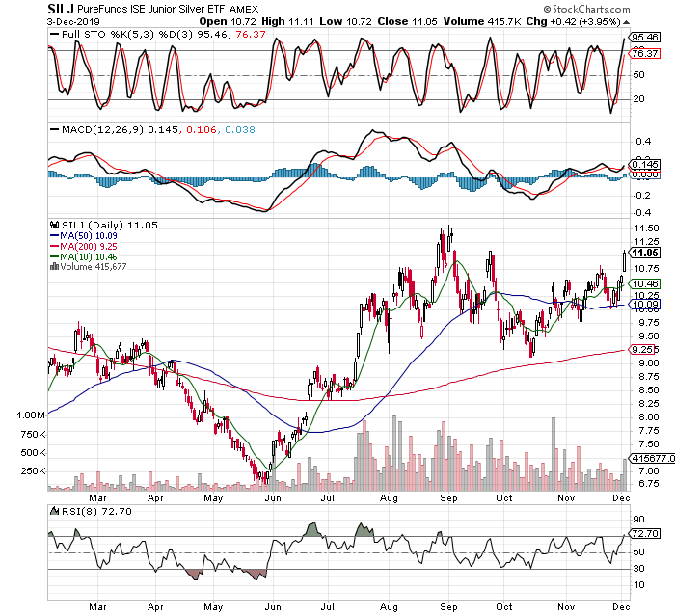
Task: Click the 415677.0 volume value tag
Action: (653, 459)
